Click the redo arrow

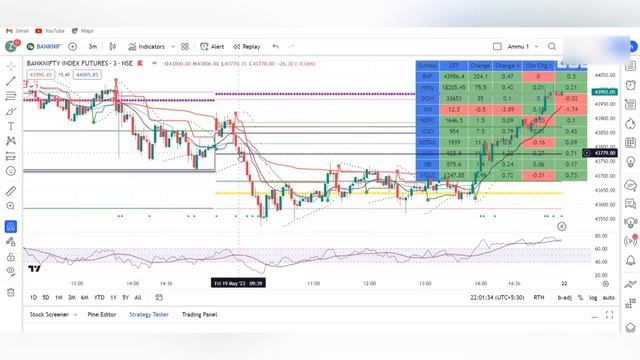[x=291, y=47]
